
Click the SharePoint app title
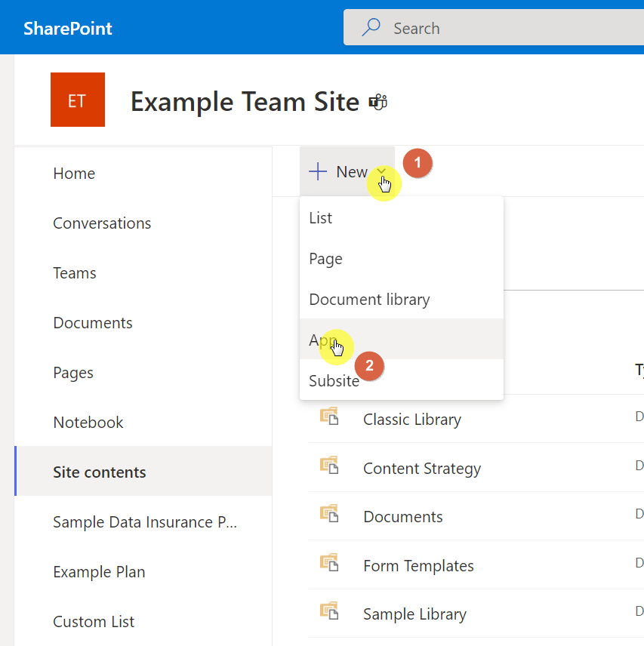pos(68,29)
